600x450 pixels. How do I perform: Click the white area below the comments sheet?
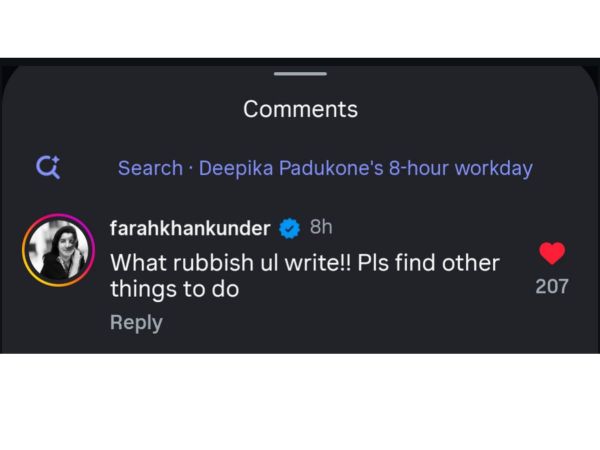[300, 400]
